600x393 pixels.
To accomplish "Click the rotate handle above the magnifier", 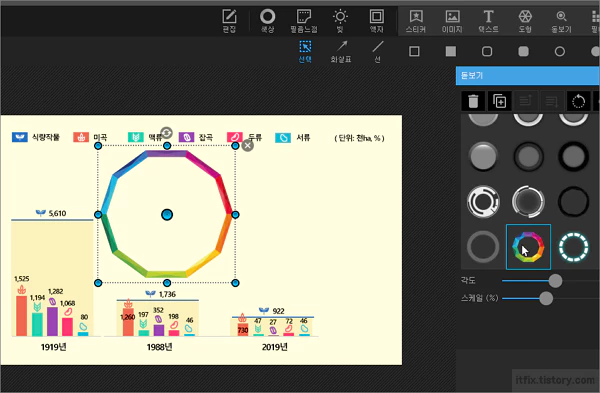I will coord(166,133).
